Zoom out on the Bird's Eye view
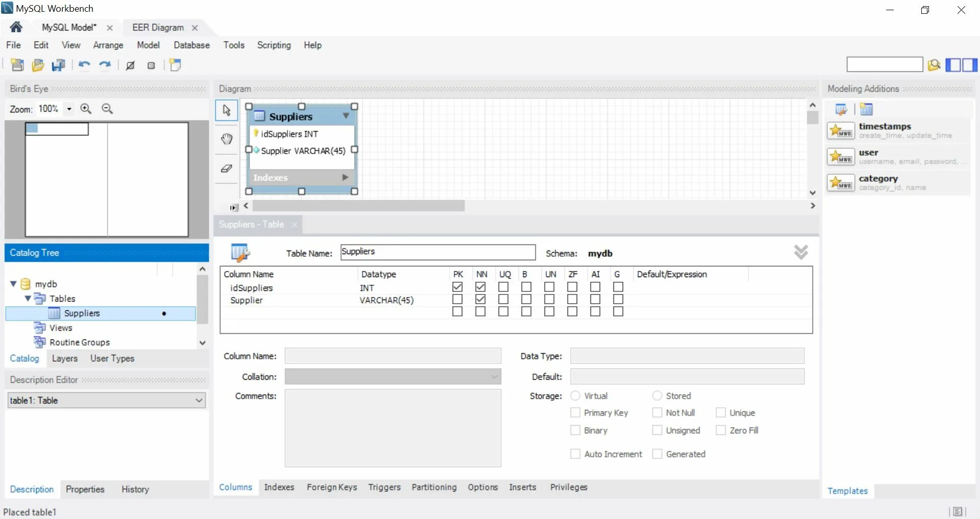The image size is (980, 519). click(x=107, y=109)
